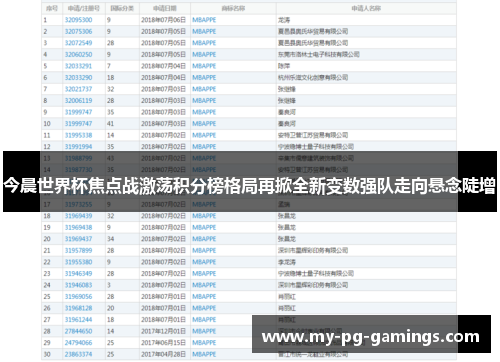Open registration number 32095300 link

pyautogui.click(x=78, y=20)
